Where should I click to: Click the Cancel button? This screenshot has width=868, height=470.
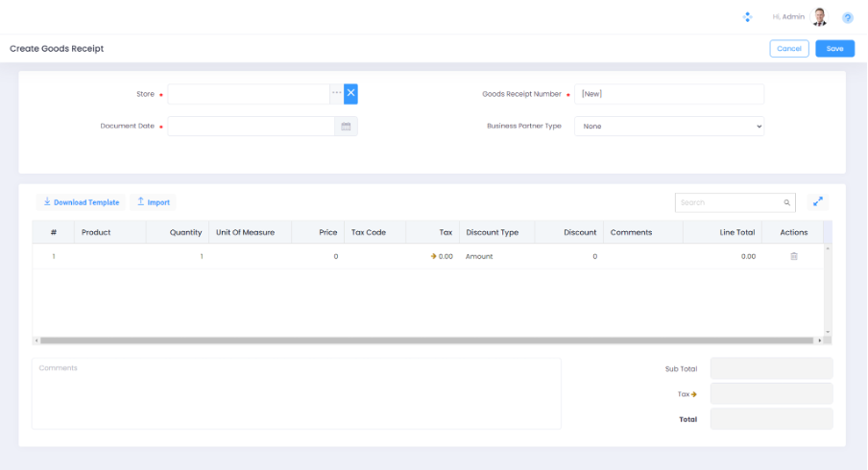[788, 48]
